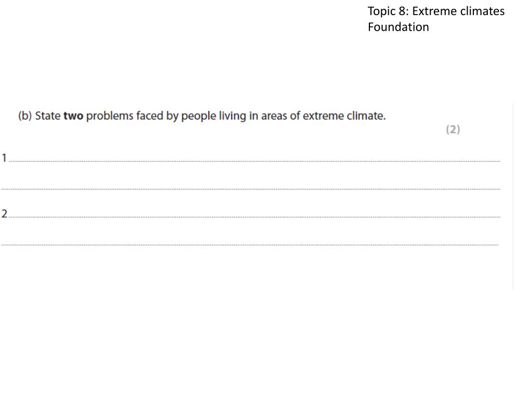Select the bold word "two" in the question
Viewport: 532px width, 399px height.
(x=73, y=116)
